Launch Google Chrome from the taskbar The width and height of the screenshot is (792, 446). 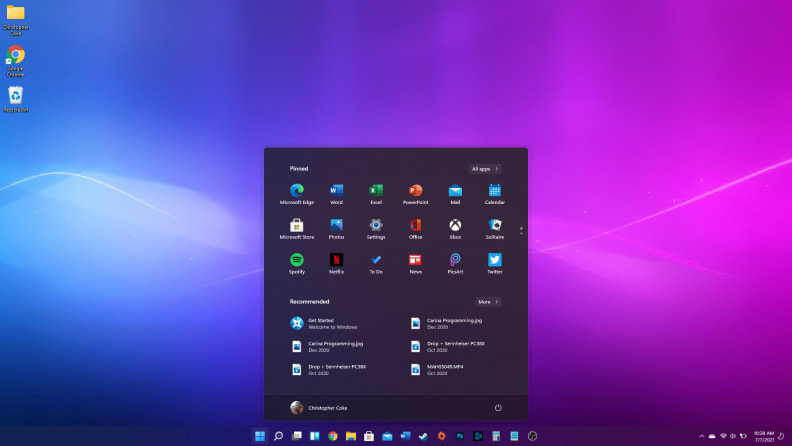[332, 436]
